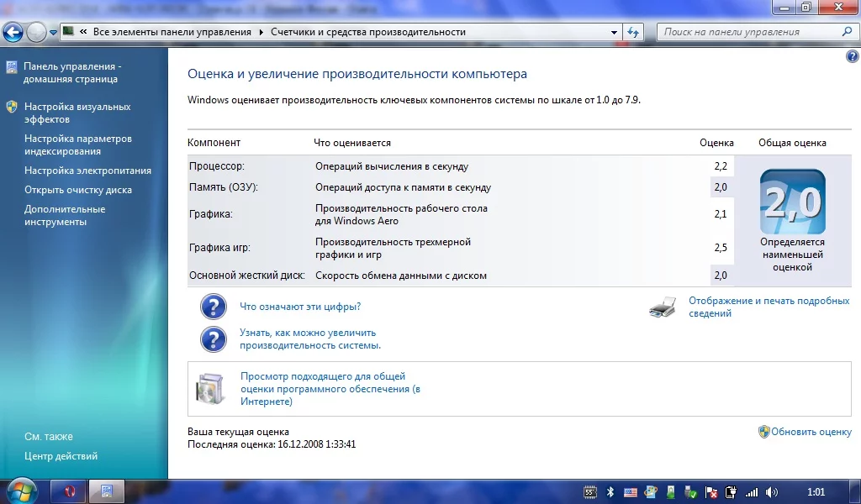Select the 'Процессор:' row label

click(x=217, y=166)
